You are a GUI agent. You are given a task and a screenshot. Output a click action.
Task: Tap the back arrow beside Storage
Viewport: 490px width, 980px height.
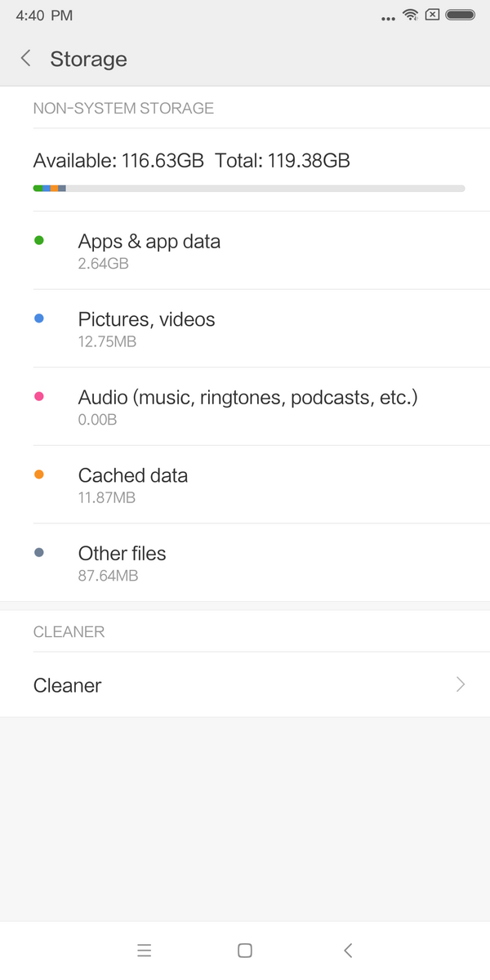(x=26, y=59)
